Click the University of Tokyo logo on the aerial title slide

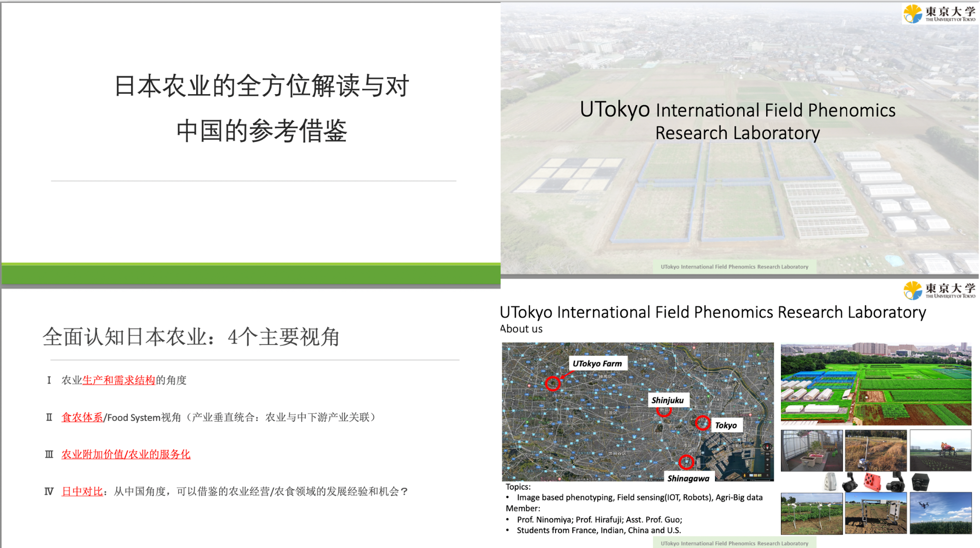(939, 13)
